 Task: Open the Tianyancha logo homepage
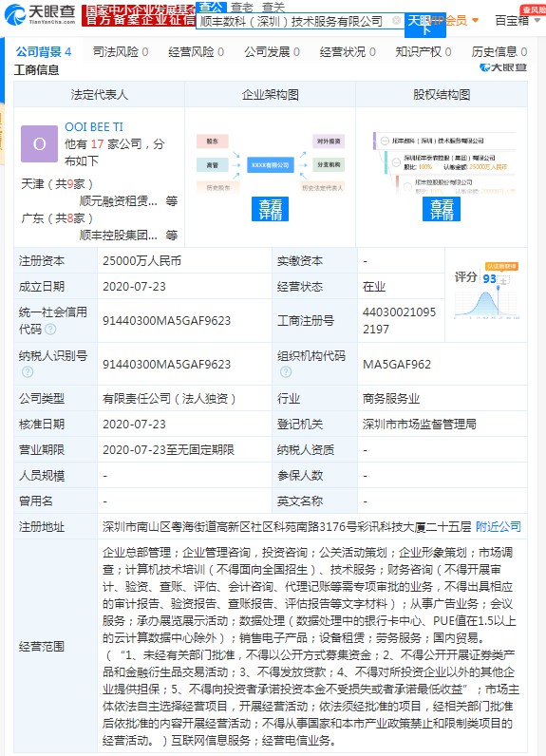point(40,14)
